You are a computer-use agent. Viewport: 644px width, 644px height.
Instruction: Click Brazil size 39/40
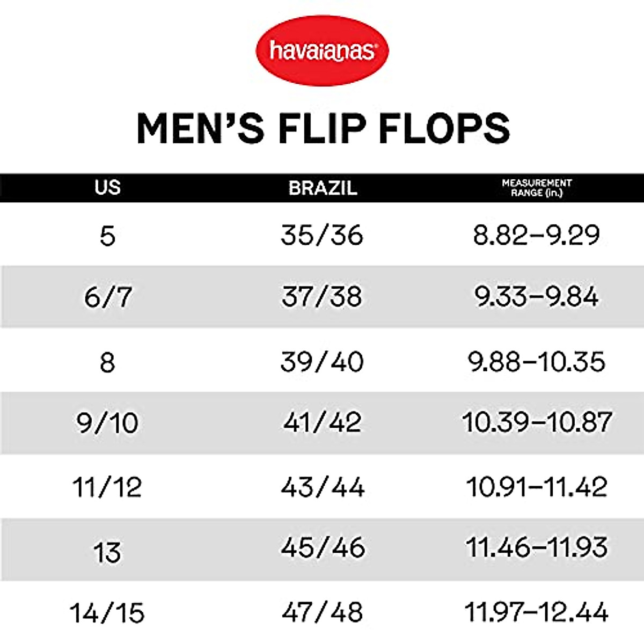pos(322,362)
